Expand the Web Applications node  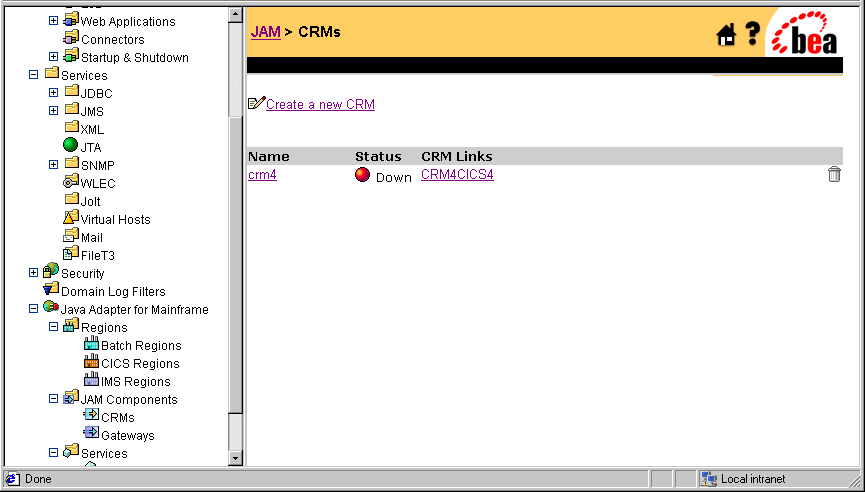(x=53, y=21)
